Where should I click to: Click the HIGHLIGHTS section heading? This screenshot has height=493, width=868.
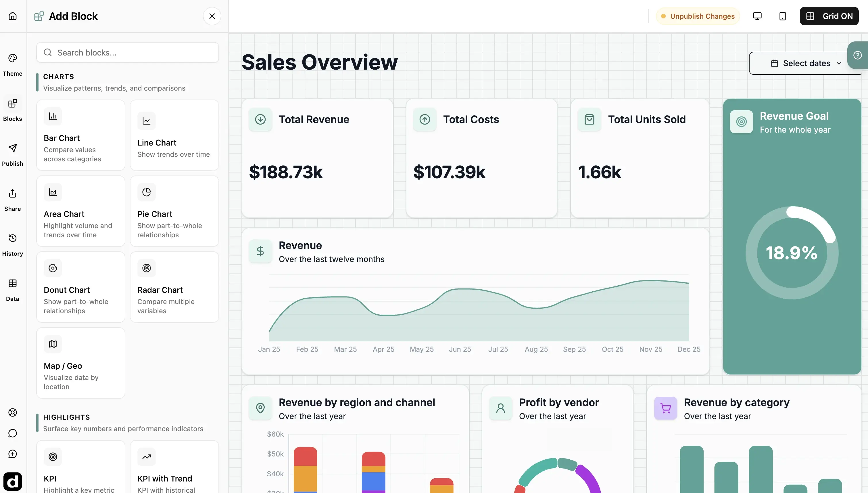tap(67, 417)
